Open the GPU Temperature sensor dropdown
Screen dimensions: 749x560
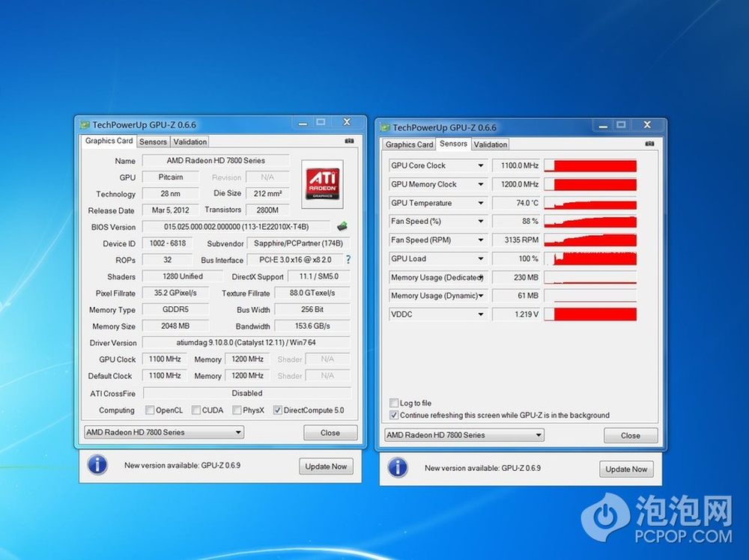481,203
